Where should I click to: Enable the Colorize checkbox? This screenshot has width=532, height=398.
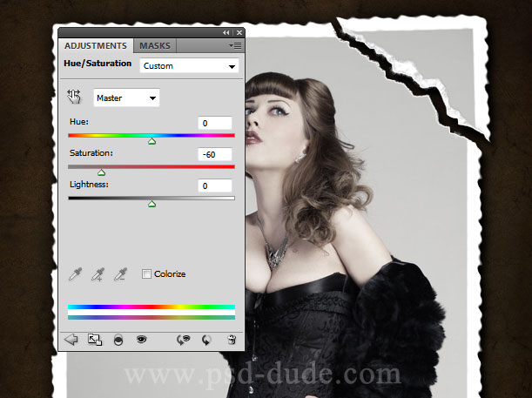(146, 273)
